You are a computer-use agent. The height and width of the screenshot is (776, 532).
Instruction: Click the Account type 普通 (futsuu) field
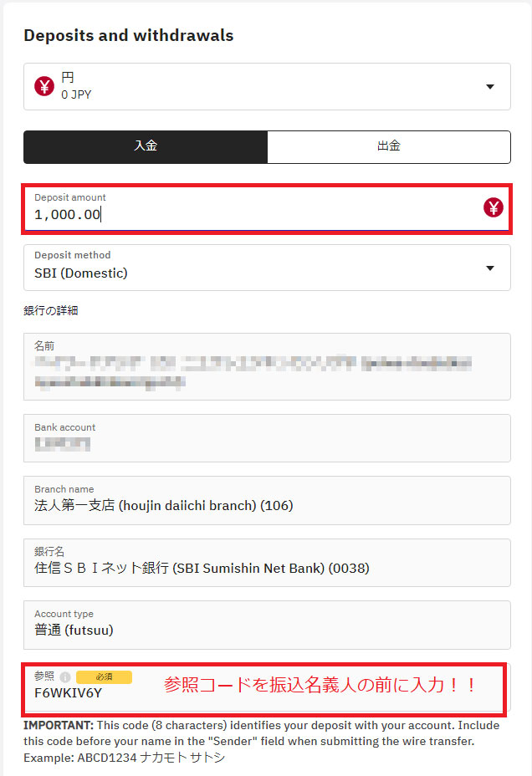pos(267,625)
